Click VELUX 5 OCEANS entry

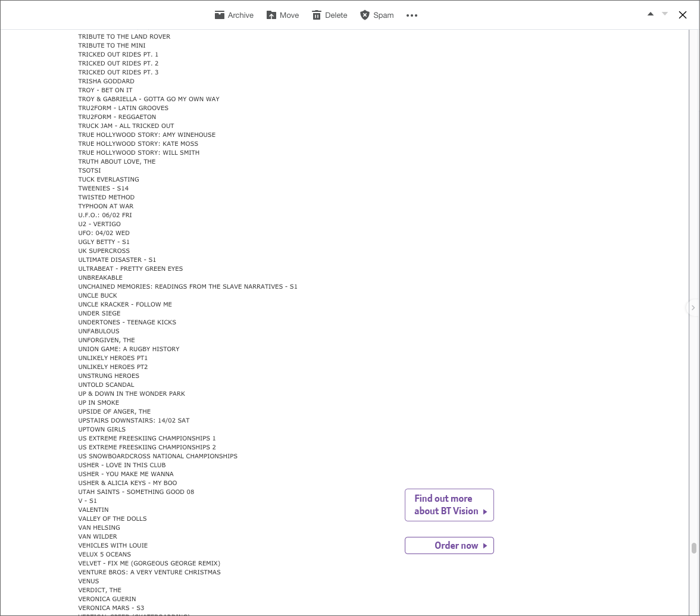click(x=105, y=555)
